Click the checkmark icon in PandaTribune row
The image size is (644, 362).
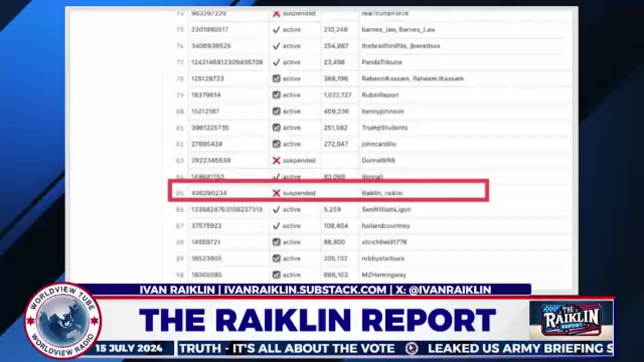[x=276, y=62]
